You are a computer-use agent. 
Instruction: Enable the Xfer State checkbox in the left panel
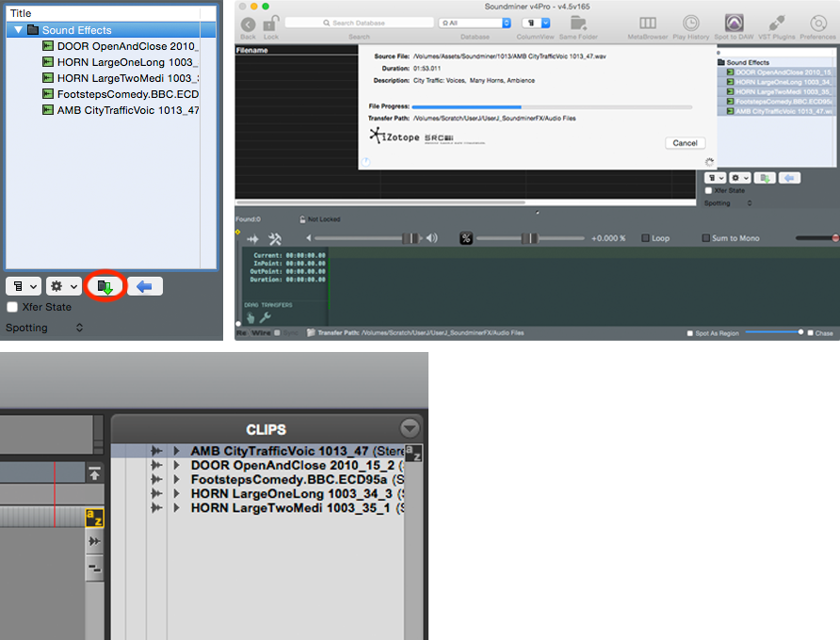coord(12,307)
